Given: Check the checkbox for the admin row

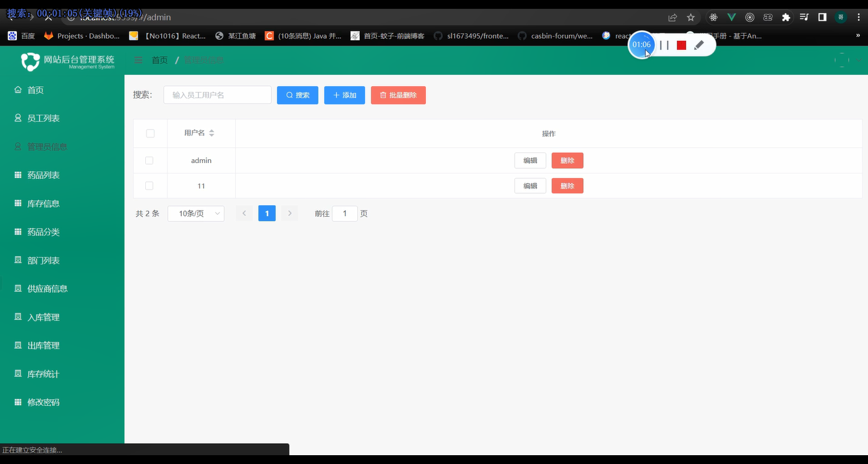Looking at the screenshot, I should click(150, 161).
